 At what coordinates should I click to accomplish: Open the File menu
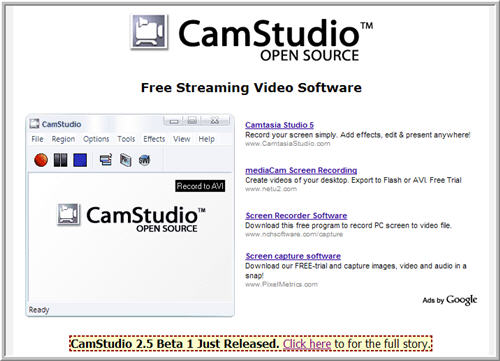(x=37, y=139)
